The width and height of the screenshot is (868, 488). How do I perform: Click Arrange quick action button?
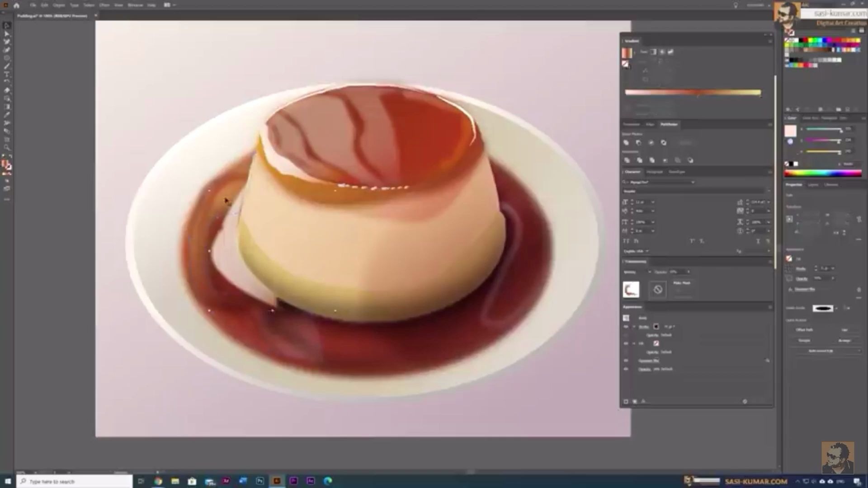(x=844, y=341)
